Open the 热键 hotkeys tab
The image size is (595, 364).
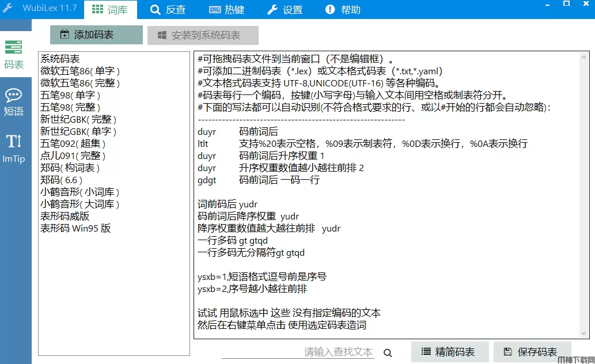(x=227, y=9)
